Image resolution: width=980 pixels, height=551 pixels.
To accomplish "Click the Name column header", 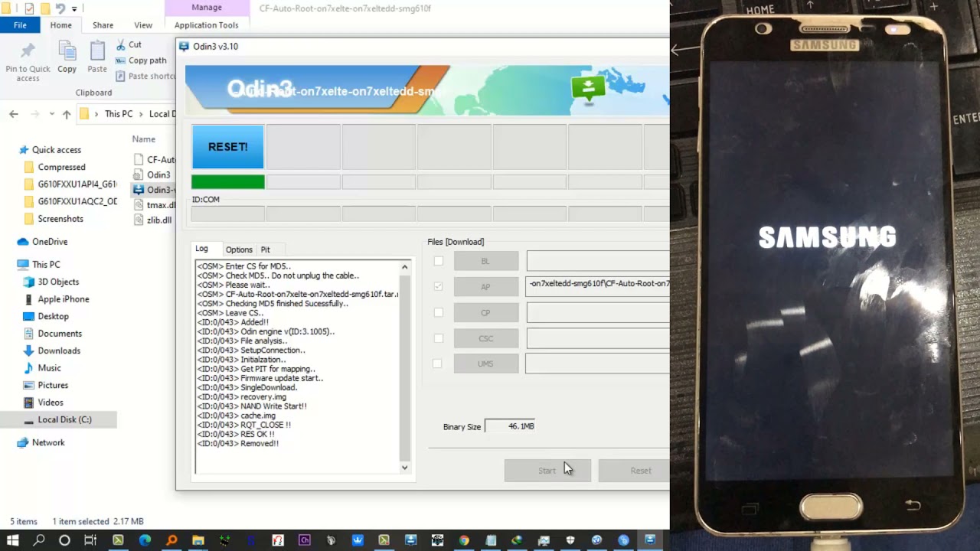I will [x=144, y=139].
